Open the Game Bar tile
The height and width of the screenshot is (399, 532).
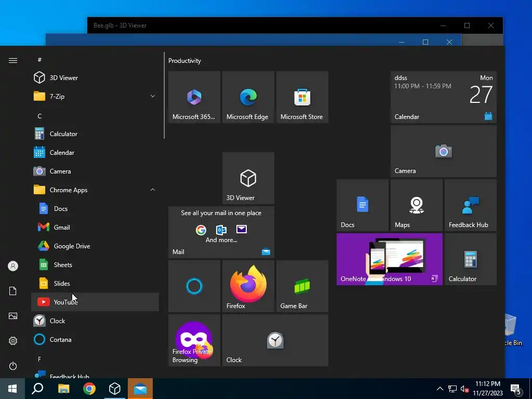coord(302,286)
